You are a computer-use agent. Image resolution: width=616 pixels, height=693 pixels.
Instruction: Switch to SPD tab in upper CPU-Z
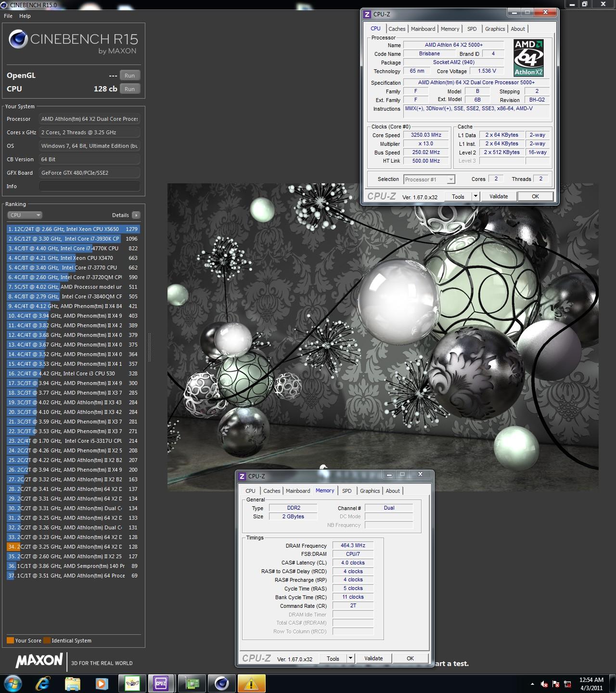pos(472,29)
